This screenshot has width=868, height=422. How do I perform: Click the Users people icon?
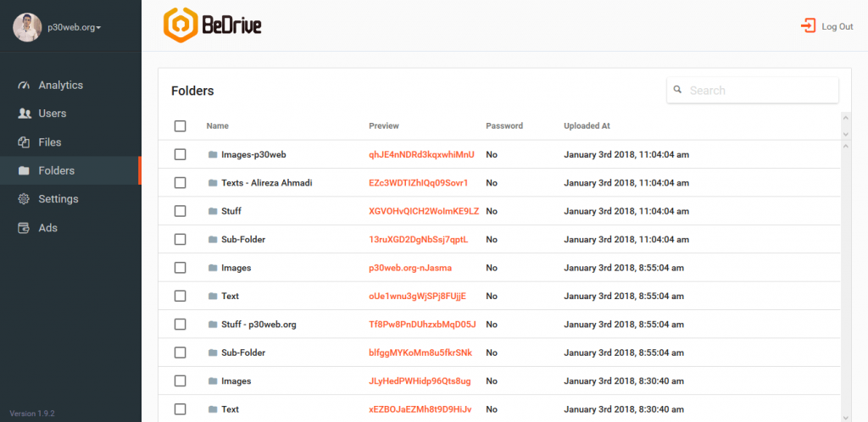24,114
